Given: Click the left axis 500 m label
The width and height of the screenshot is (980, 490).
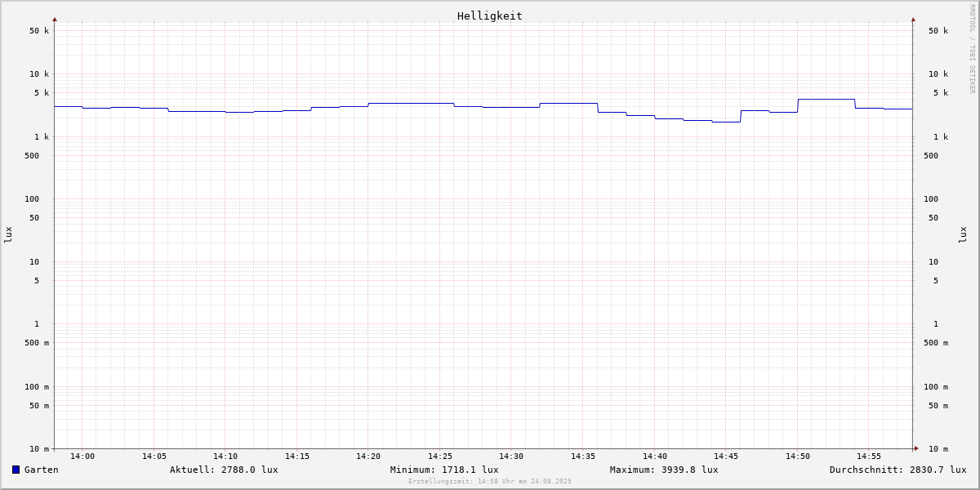Looking at the screenshot, I should pos(37,343).
